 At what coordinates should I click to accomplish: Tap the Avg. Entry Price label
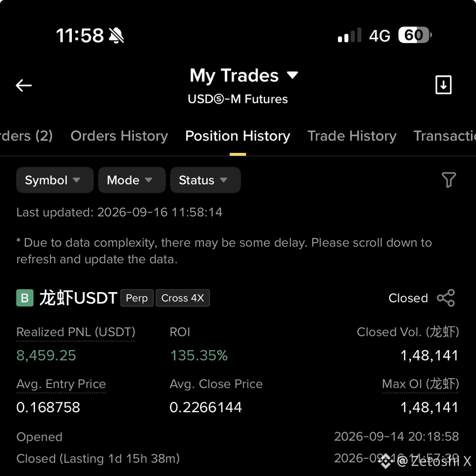61,384
